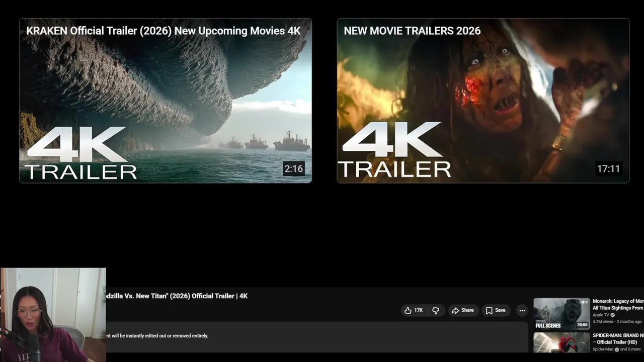Visit the Apple TV channel name
The width and height of the screenshot is (644, 362).
[x=601, y=315]
